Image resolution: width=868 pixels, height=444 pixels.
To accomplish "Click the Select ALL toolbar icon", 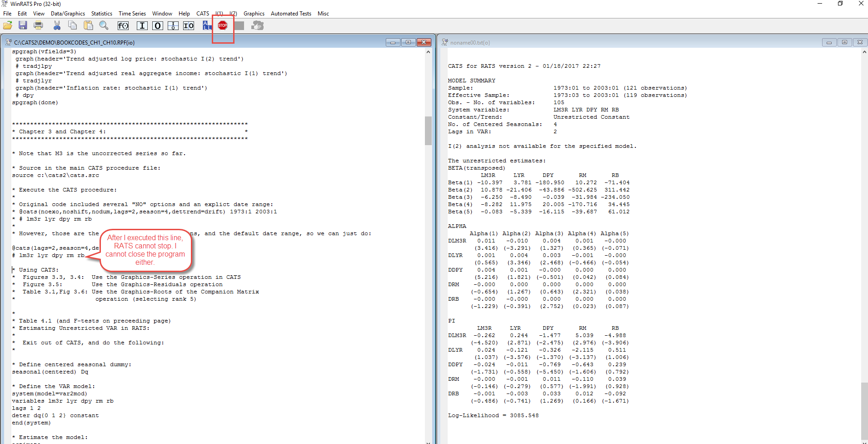I will (207, 25).
